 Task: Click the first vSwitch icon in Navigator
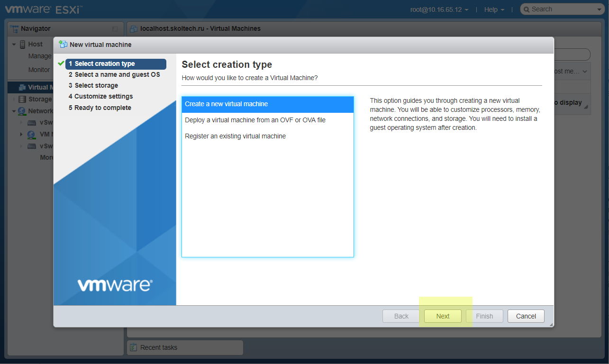click(x=32, y=123)
